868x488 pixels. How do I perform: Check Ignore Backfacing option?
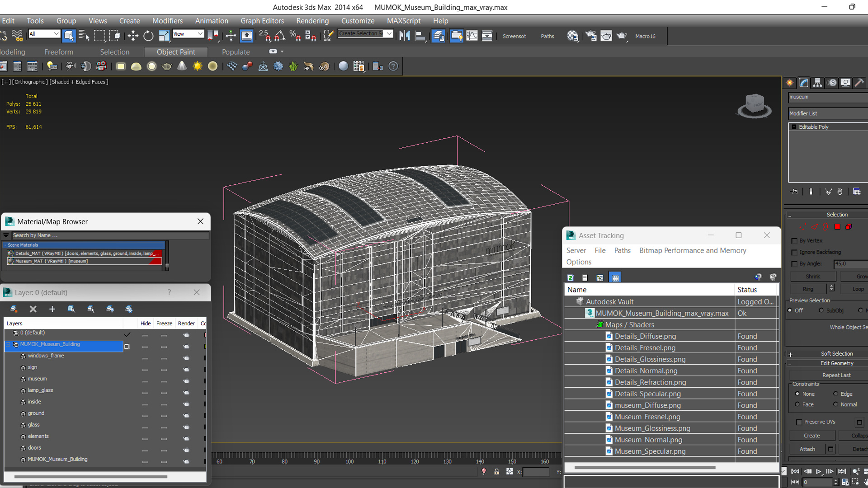coord(794,252)
